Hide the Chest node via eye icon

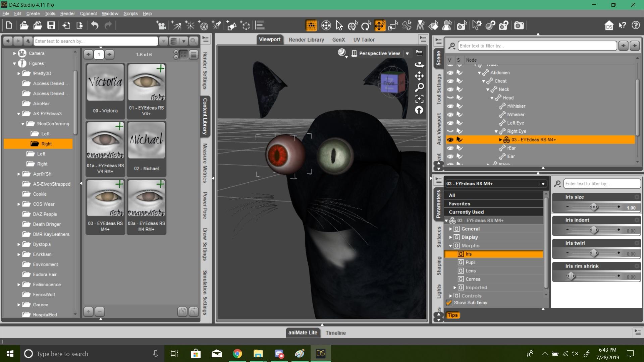click(x=450, y=81)
